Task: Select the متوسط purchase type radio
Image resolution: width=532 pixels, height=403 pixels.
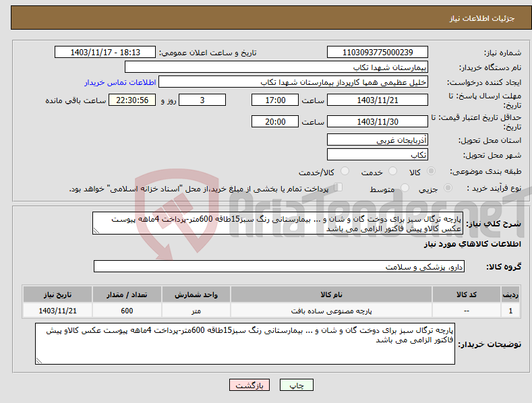Action: 405,187
